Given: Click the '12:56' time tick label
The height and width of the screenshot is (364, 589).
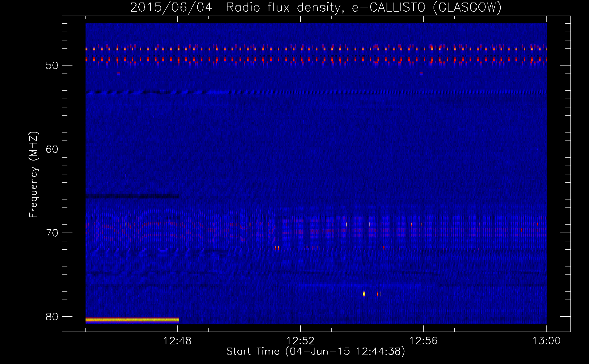Looking at the screenshot, I should coord(424,341).
